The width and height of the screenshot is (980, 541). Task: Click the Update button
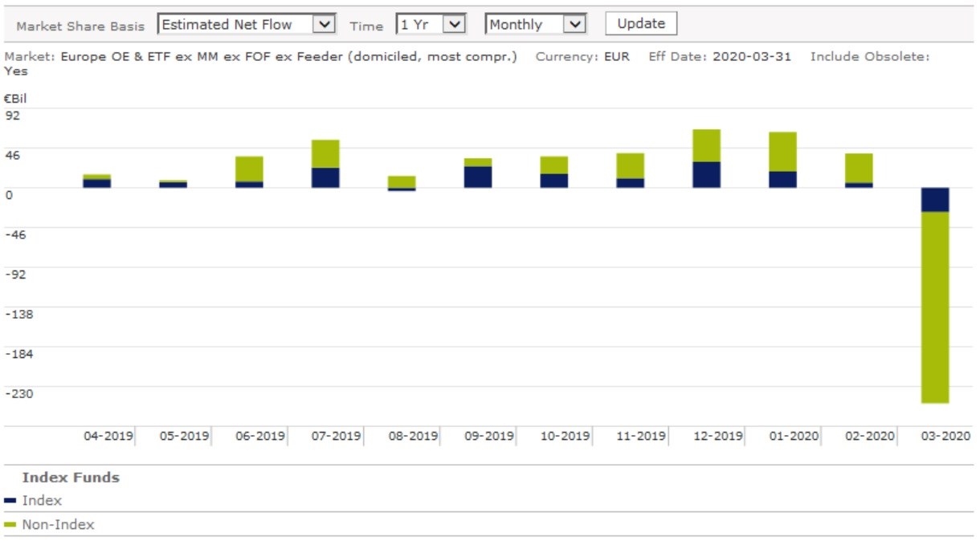click(640, 24)
